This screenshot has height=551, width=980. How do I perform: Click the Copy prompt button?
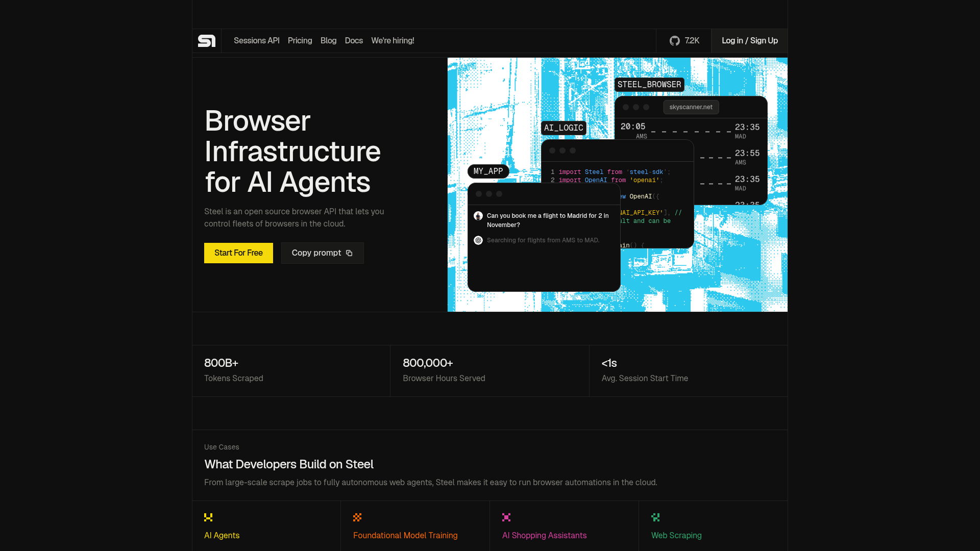pyautogui.click(x=323, y=253)
